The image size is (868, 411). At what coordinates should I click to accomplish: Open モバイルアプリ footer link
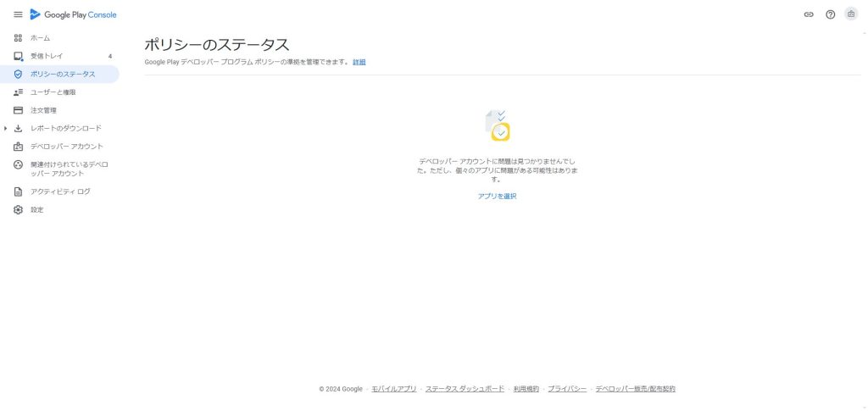click(x=393, y=389)
